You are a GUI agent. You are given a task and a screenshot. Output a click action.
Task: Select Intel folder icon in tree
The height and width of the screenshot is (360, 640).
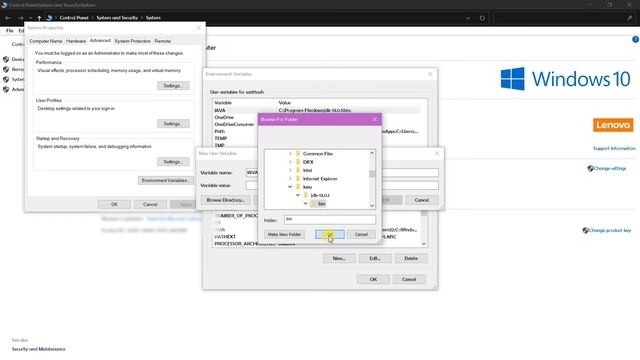click(x=298, y=170)
